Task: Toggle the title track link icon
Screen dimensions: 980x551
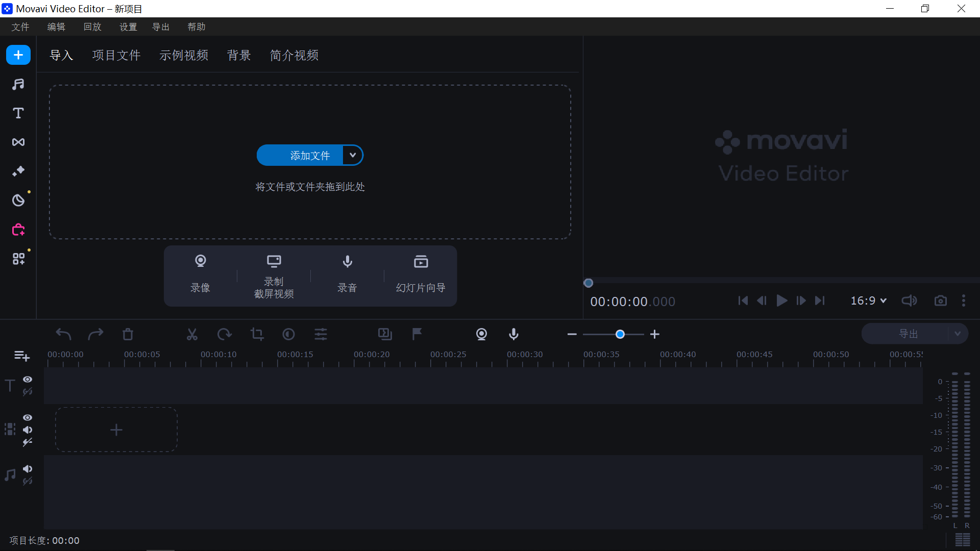Action: (x=28, y=392)
